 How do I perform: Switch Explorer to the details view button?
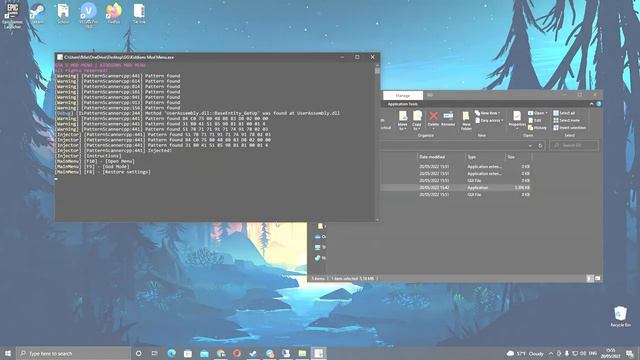pos(590,278)
